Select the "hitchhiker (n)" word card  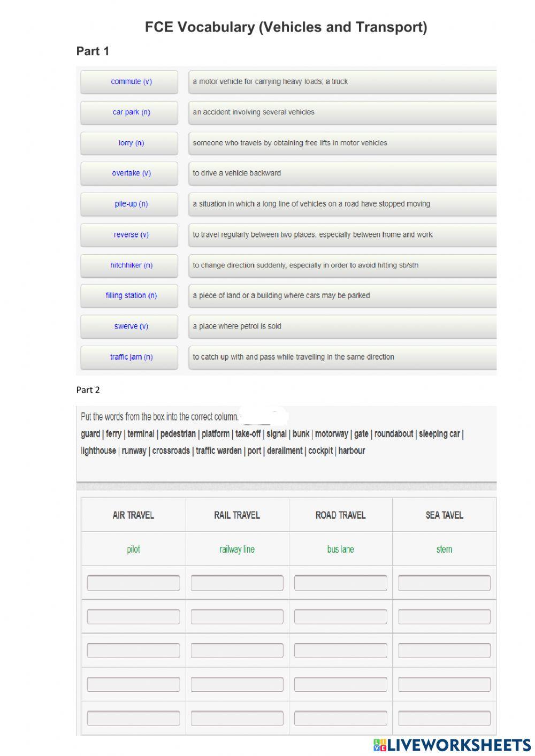point(129,265)
